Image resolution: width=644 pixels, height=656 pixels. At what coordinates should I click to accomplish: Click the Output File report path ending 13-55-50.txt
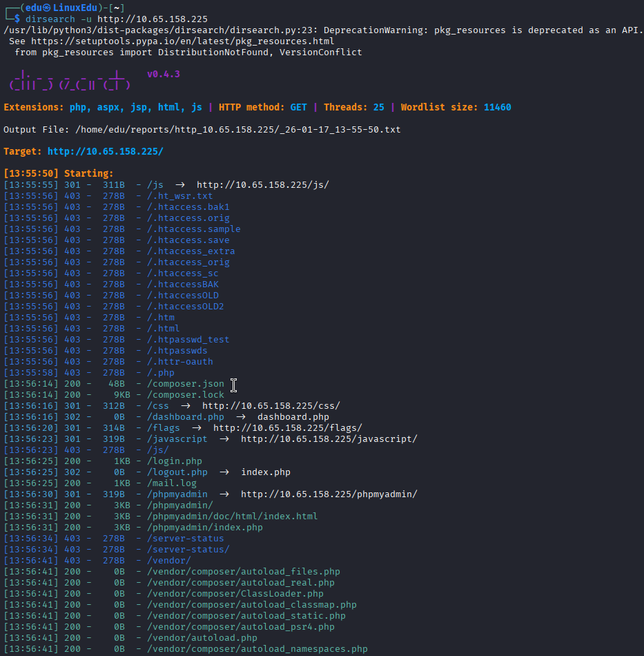[238, 130]
